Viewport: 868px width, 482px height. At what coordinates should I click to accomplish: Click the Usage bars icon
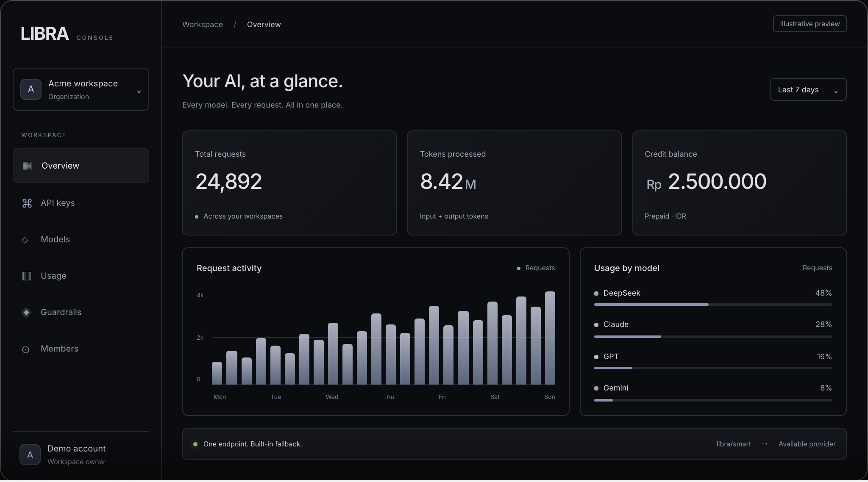tap(26, 276)
